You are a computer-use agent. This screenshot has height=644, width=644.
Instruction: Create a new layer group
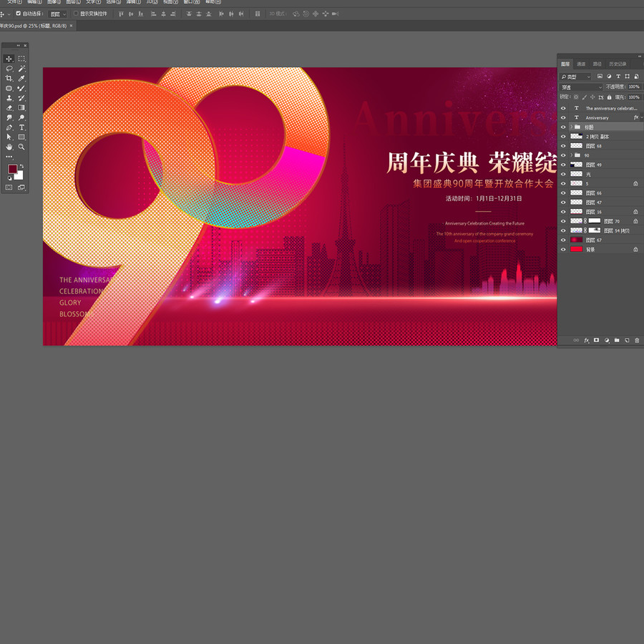point(617,341)
